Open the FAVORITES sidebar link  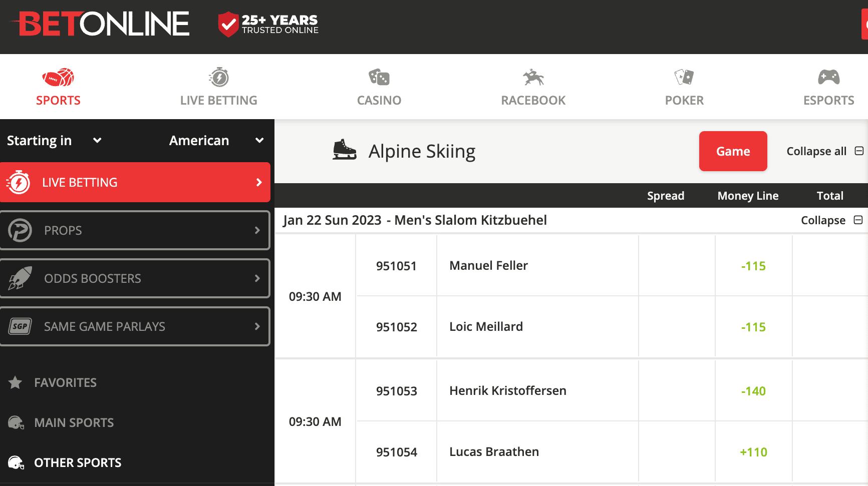point(66,382)
